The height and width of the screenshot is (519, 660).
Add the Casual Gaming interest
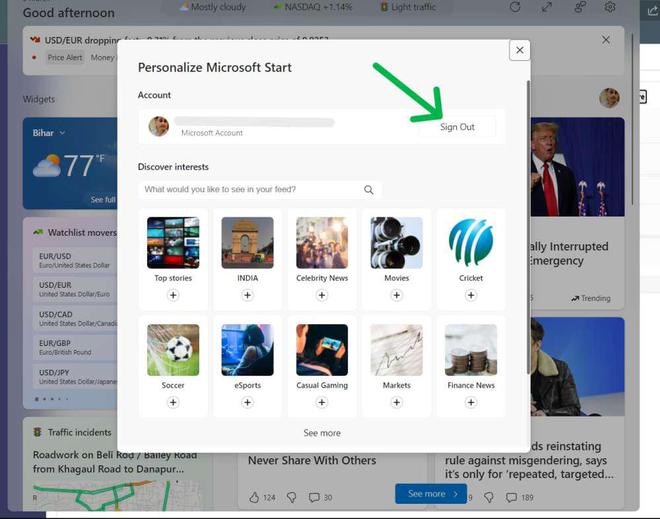(322, 402)
